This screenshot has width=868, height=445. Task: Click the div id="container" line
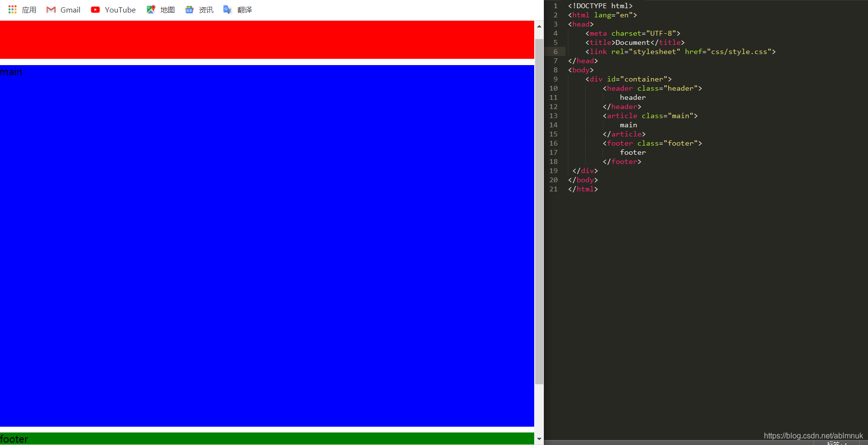click(x=629, y=79)
